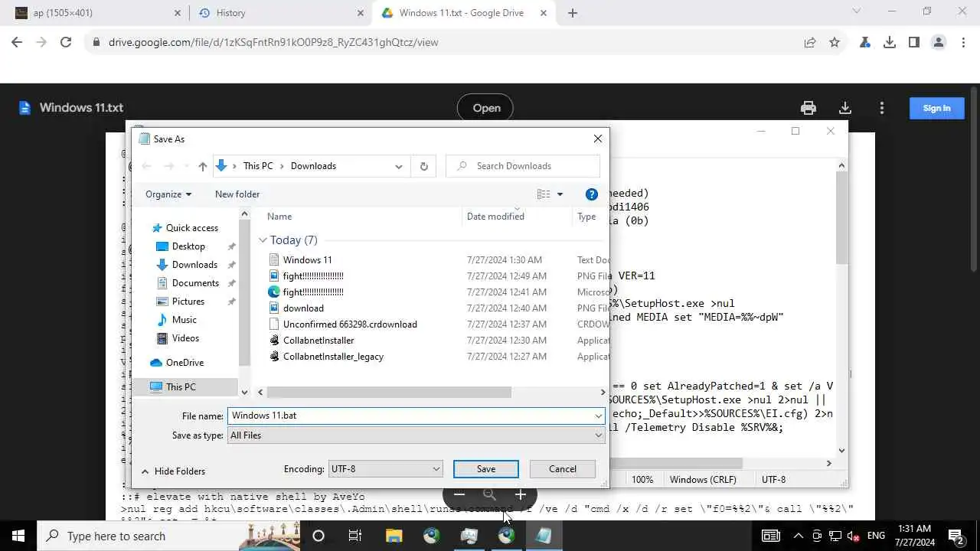The height and width of the screenshot is (551, 980).
Task: Click the File name input field
Action: (410, 416)
